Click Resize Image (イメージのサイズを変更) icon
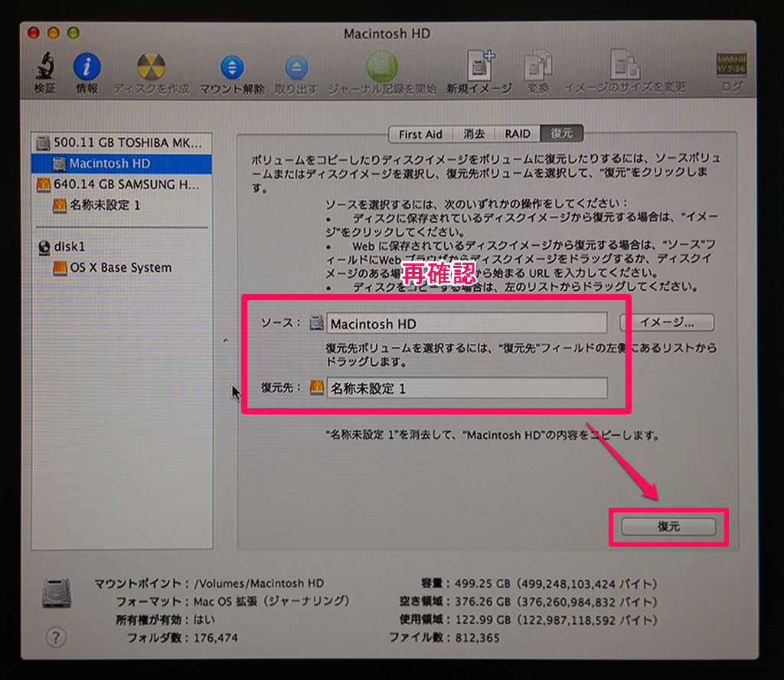This screenshot has width=784, height=680. (x=625, y=67)
